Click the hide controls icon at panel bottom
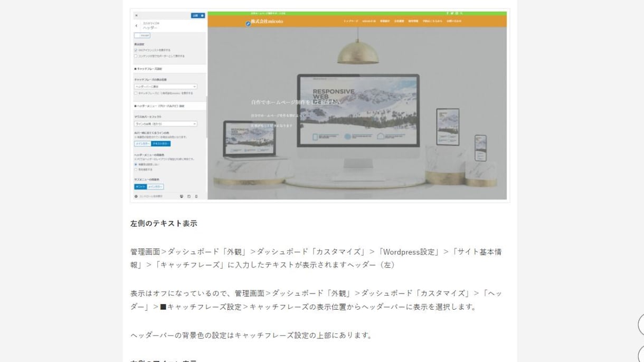 point(136,196)
